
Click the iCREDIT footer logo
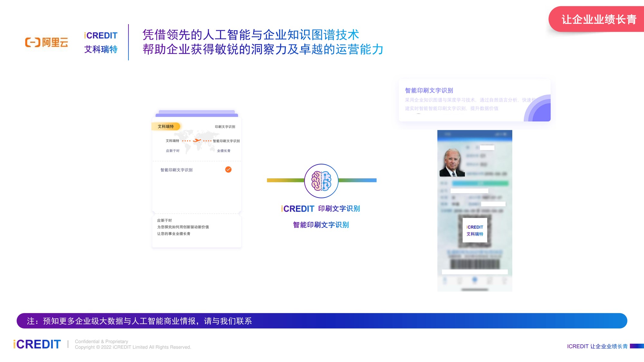click(37, 344)
